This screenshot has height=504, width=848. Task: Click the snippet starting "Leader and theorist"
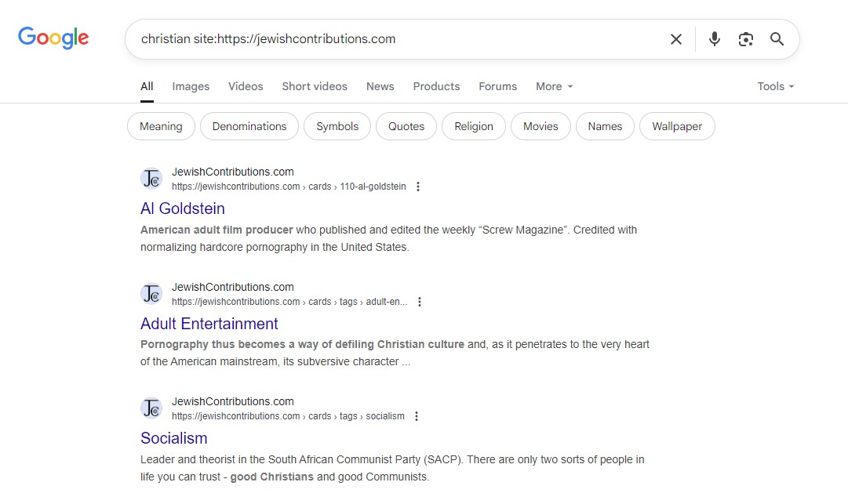[x=393, y=468]
